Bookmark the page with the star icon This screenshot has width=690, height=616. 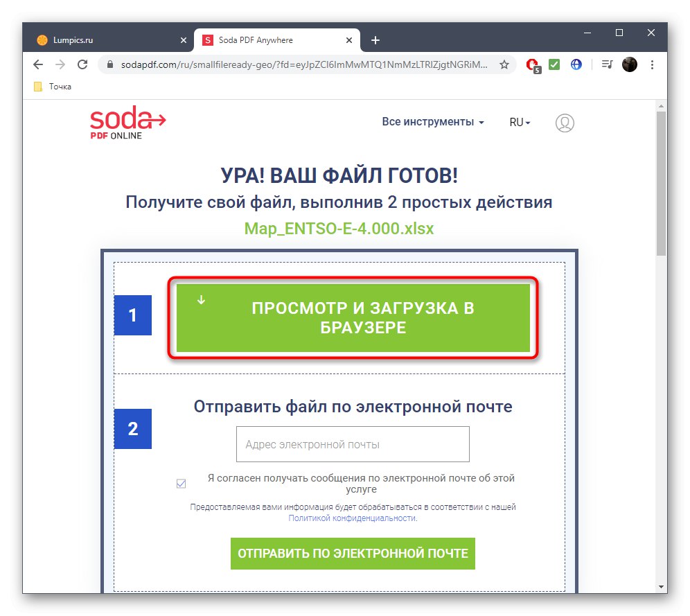point(504,64)
